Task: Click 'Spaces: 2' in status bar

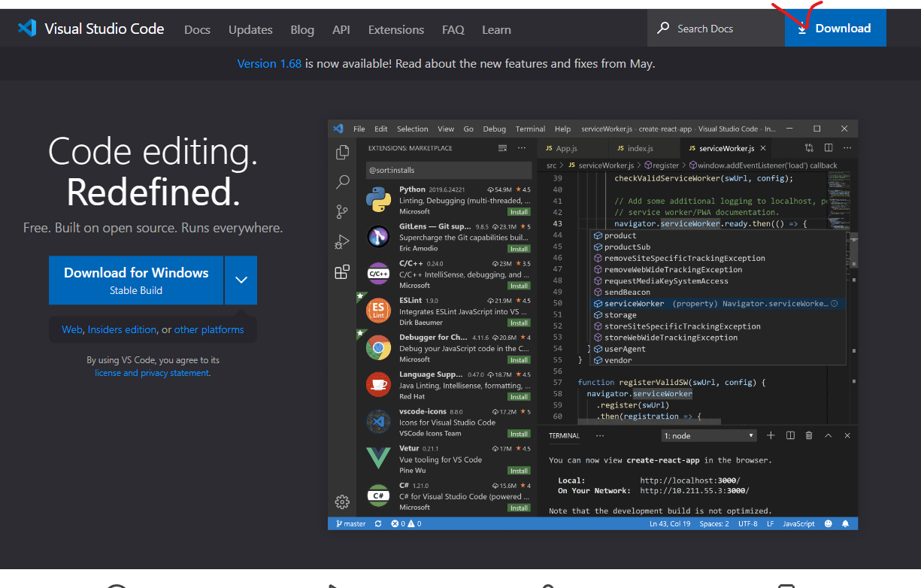Action: pos(714,523)
